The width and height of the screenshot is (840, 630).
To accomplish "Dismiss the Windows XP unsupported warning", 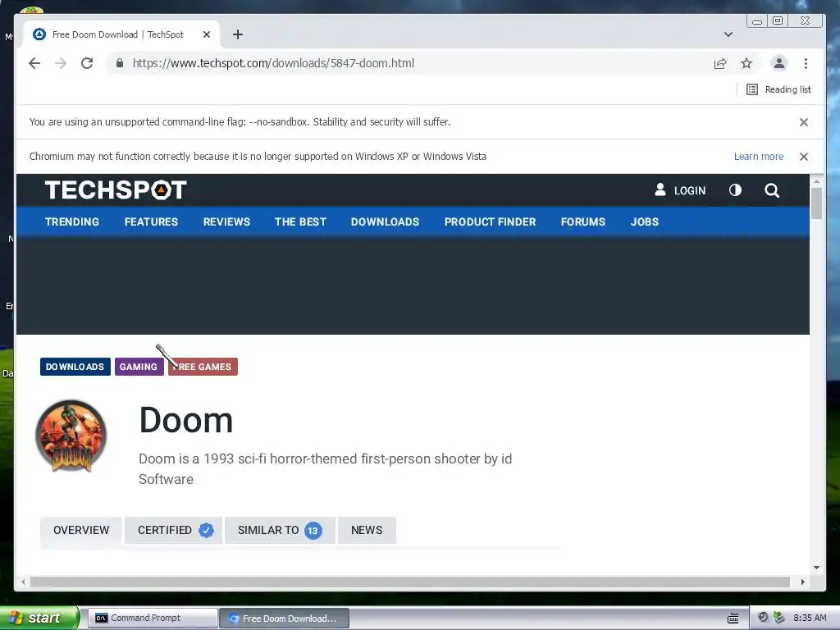I will coord(804,157).
